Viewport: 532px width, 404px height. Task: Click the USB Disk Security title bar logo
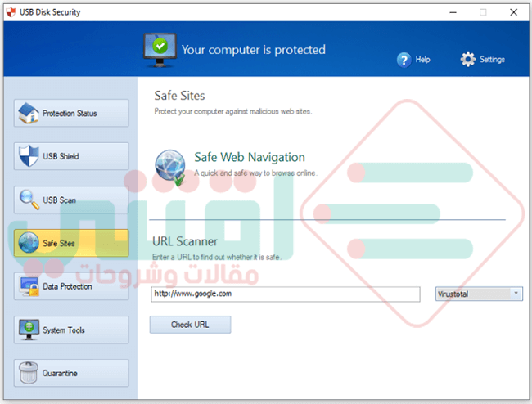11,12
